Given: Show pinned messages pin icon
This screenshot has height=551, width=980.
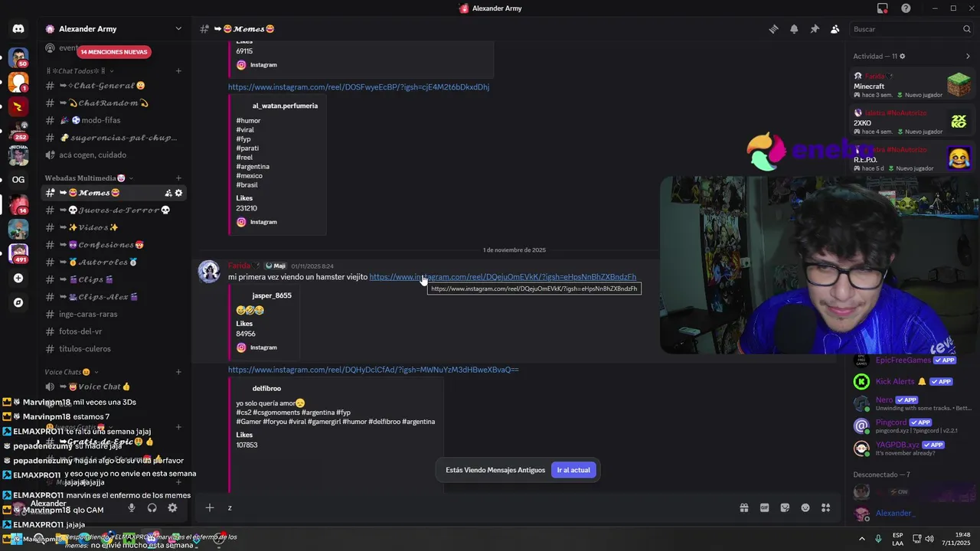Looking at the screenshot, I should (x=815, y=29).
